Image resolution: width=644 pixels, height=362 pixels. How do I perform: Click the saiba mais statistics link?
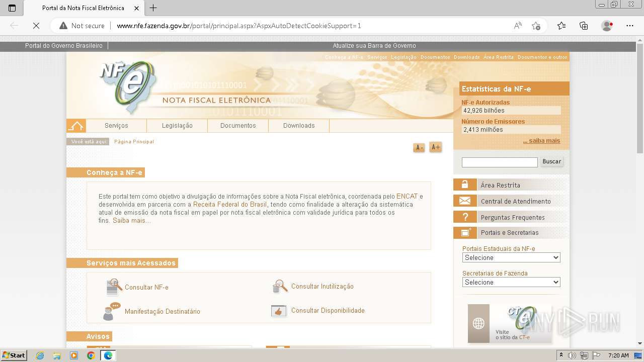(541, 141)
